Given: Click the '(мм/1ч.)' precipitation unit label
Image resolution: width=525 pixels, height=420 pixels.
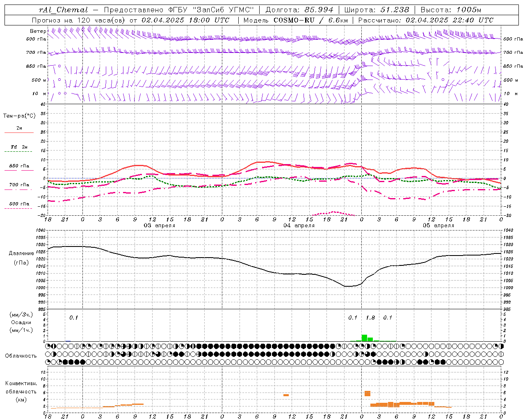Looking at the screenshot, I should (21, 330).
